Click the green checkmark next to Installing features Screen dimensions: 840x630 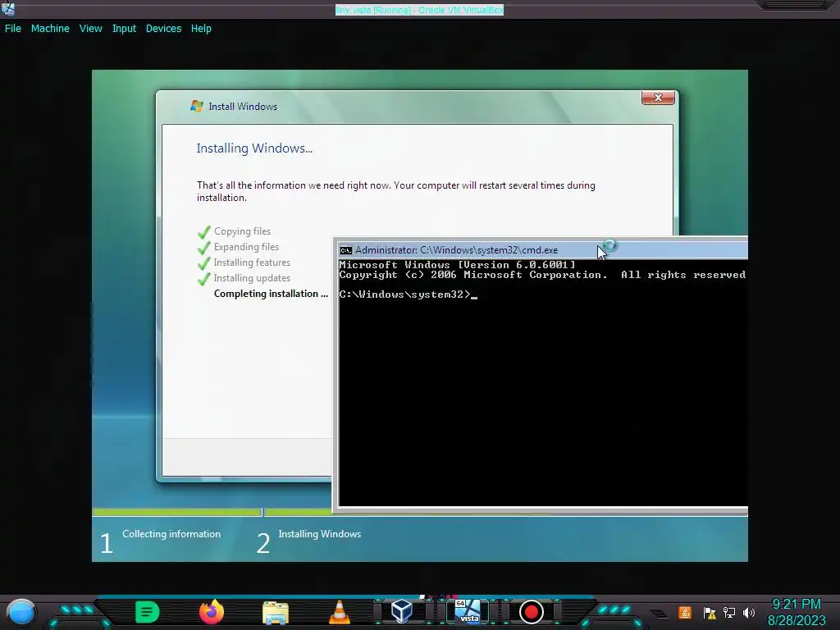pyautogui.click(x=204, y=263)
